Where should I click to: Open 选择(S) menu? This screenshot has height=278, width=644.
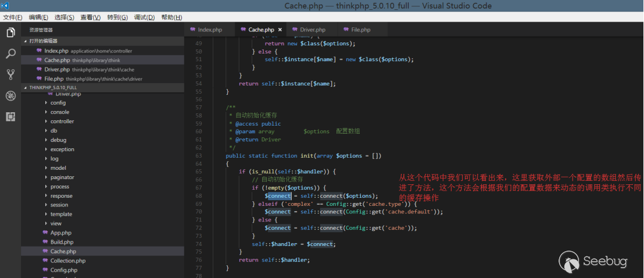pos(64,17)
